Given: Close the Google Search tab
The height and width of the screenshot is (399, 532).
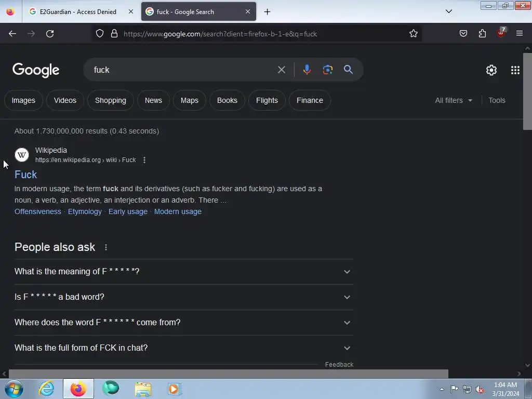Looking at the screenshot, I should [x=248, y=11].
